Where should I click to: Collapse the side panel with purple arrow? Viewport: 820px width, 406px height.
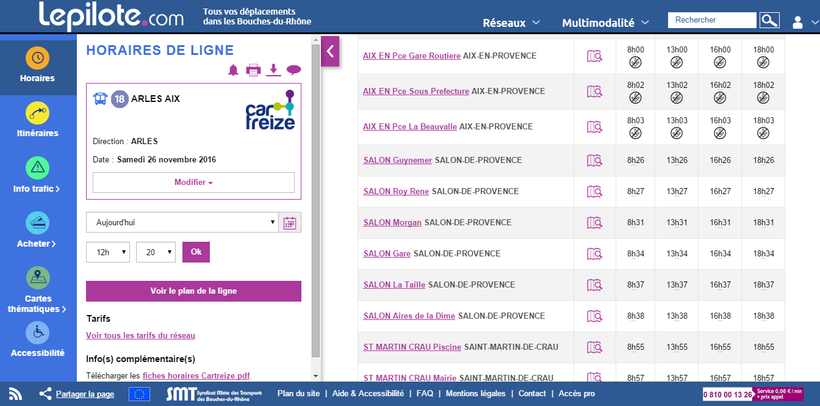[330, 51]
